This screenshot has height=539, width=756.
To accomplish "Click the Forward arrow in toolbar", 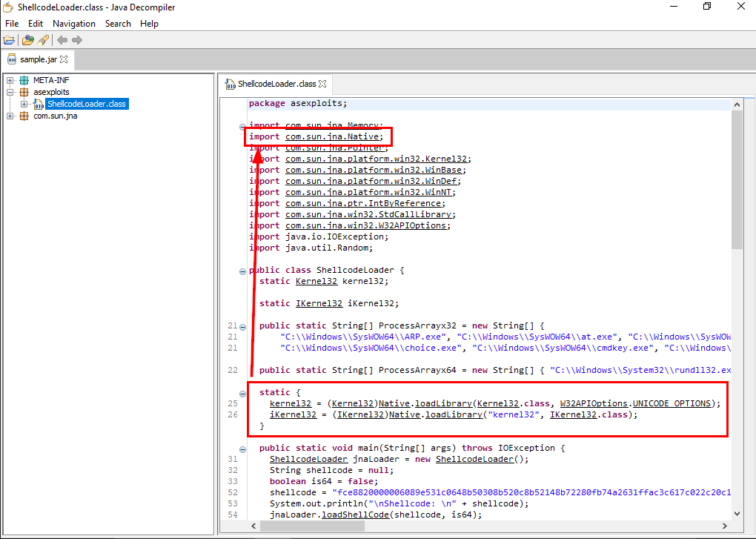I will pyautogui.click(x=77, y=40).
